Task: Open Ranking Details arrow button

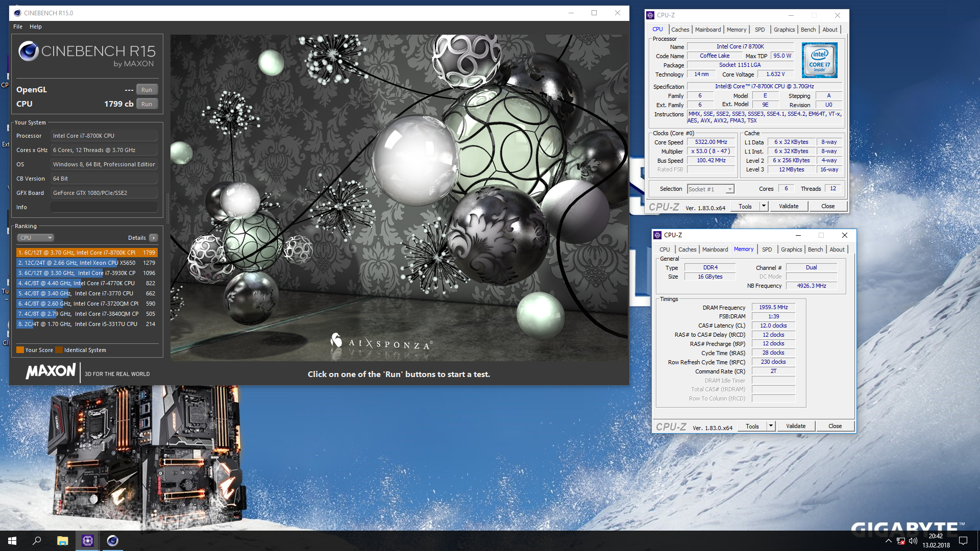Action: click(x=154, y=238)
